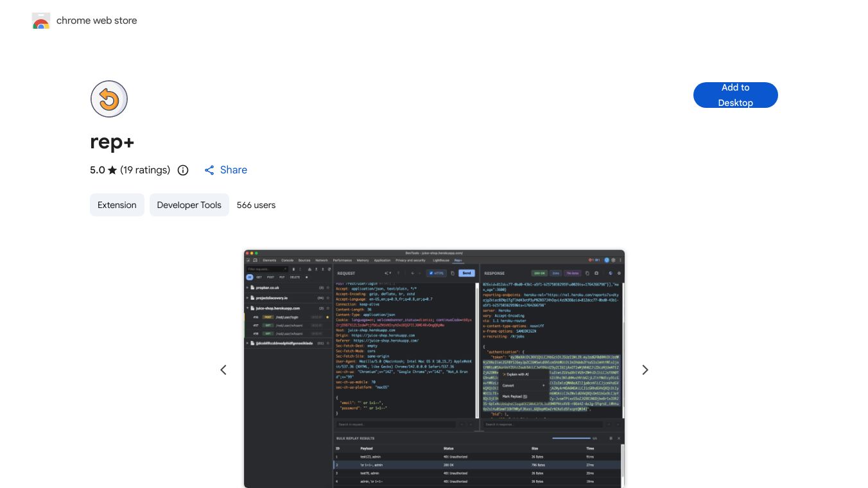Select the Developer Tools category chip
The image size is (868, 488).
(x=189, y=205)
